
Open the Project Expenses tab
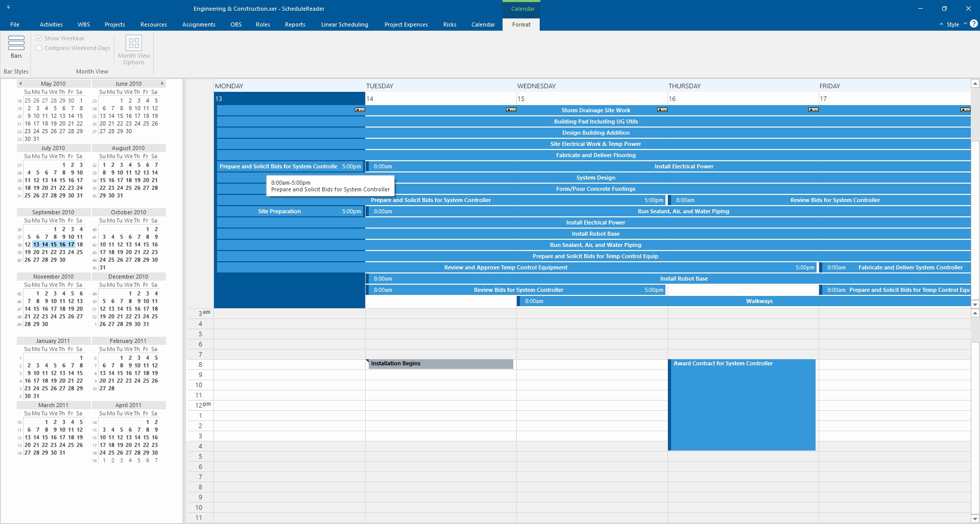tap(406, 24)
